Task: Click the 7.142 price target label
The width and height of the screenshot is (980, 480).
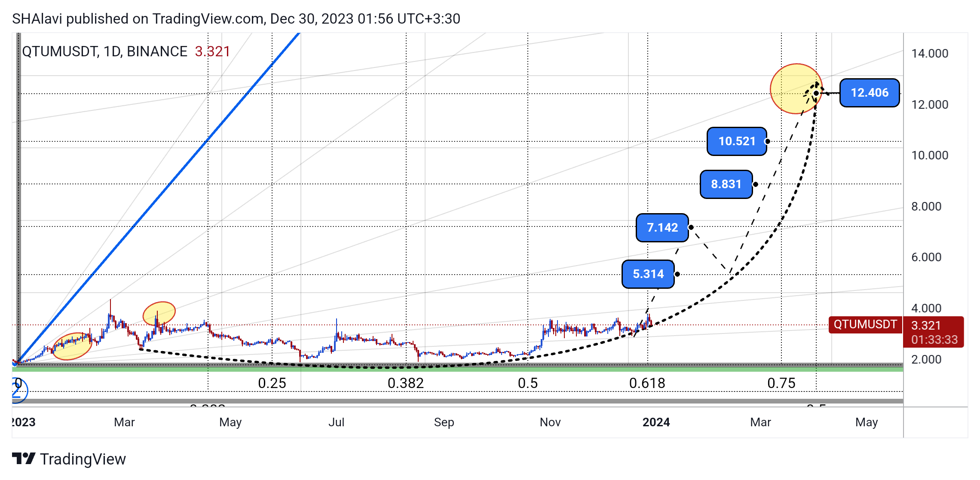Action: tap(662, 228)
